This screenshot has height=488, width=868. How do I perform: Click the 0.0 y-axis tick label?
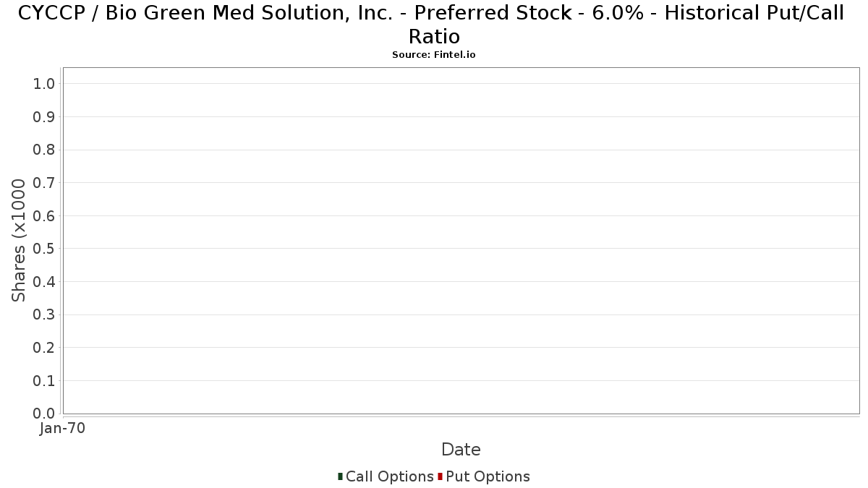pos(44,414)
